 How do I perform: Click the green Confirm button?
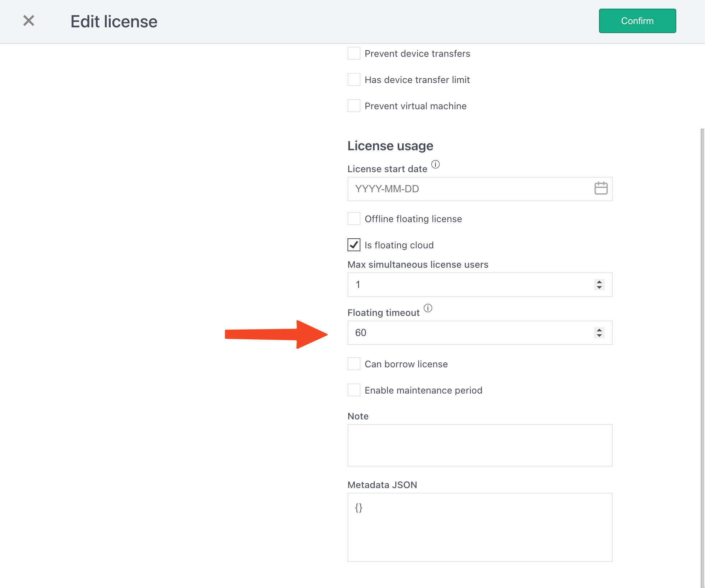[x=637, y=21]
